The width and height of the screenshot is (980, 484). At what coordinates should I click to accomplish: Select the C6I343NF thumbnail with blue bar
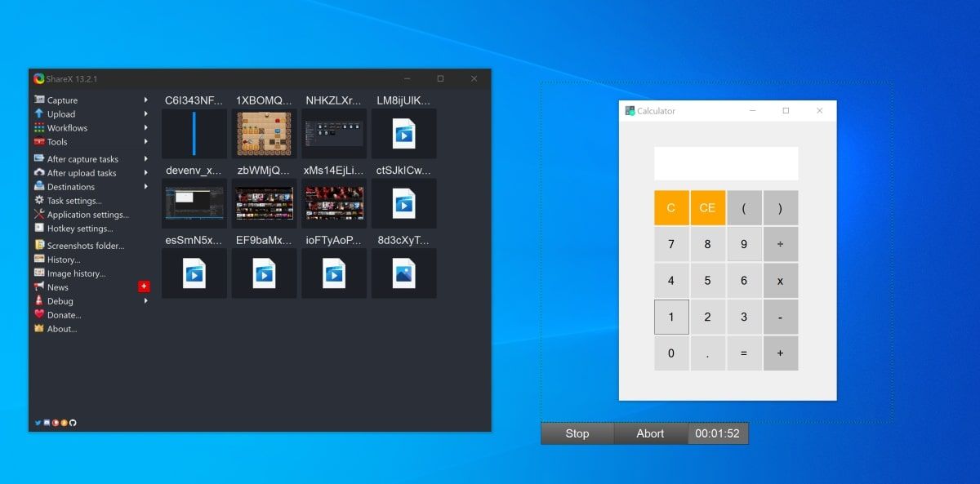[x=194, y=134]
